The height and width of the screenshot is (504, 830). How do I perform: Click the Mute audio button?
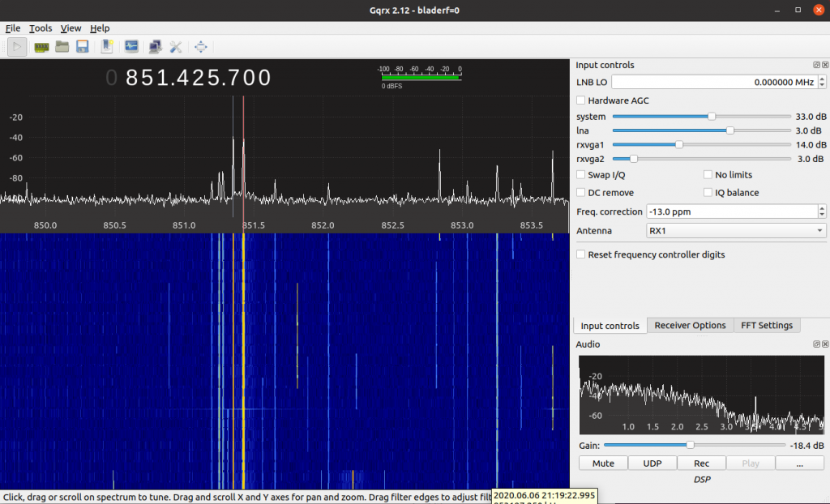(x=603, y=463)
